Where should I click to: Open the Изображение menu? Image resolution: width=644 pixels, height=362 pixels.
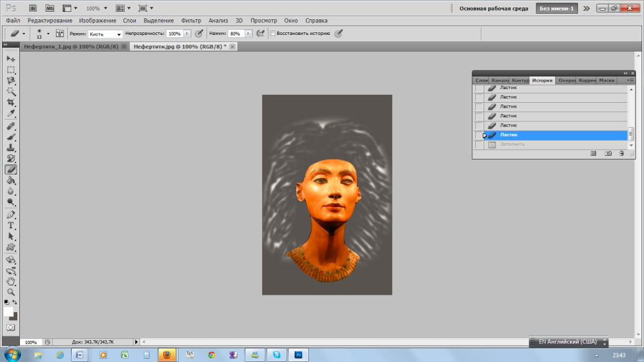(97, 21)
